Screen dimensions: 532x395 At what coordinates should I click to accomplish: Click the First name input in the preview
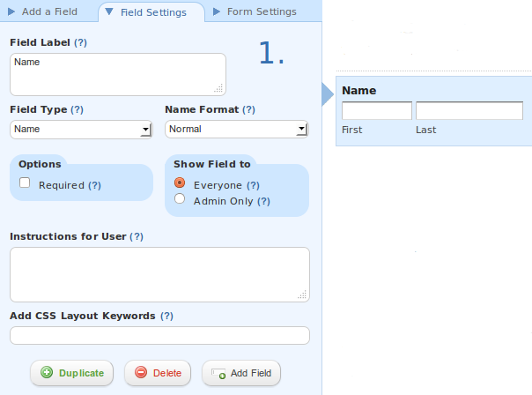point(377,110)
